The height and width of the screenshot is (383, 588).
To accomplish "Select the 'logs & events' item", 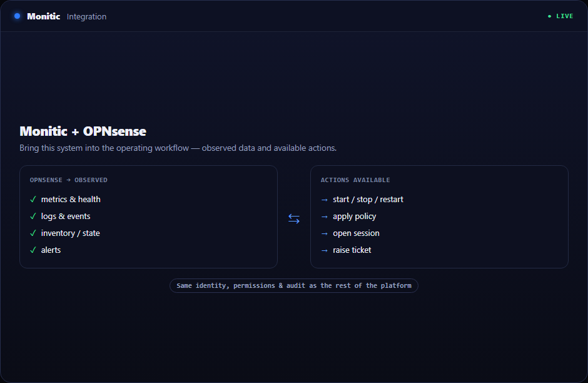I will [x=66, y=216].
